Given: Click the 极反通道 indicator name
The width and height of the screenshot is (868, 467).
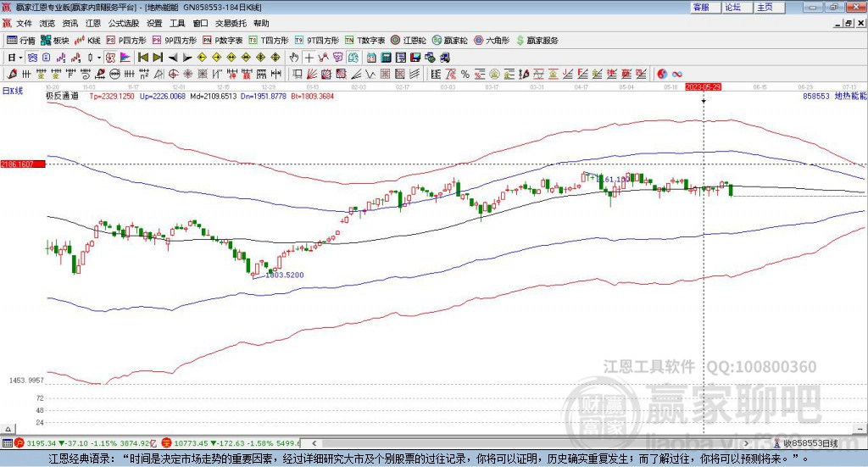Looking at the screenshot, I should 62,97.
